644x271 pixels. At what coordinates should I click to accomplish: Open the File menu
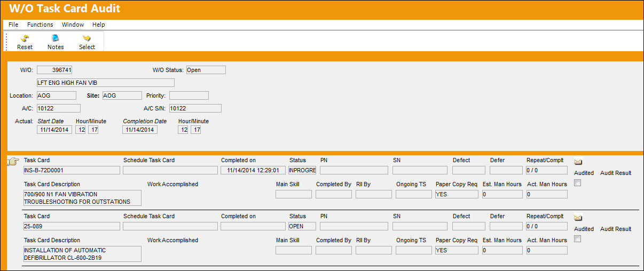coord(13,25)
